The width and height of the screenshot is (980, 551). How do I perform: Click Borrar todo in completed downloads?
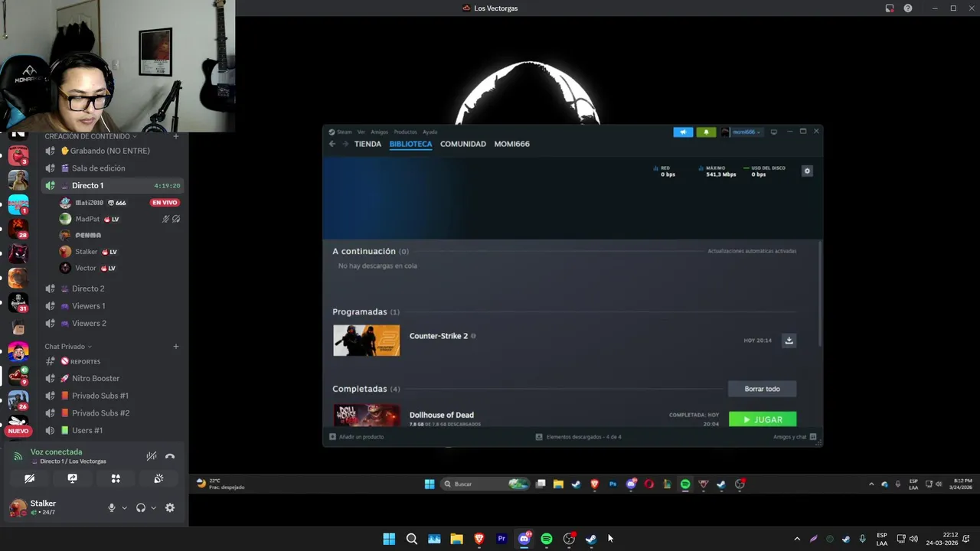(x=762, y=389)
